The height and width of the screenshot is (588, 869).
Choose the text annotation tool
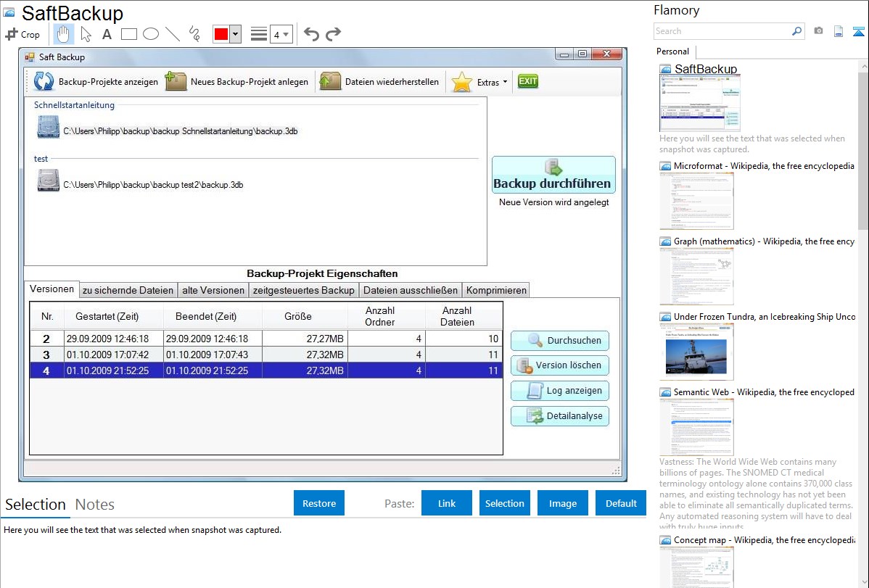(x=107, y=34)
